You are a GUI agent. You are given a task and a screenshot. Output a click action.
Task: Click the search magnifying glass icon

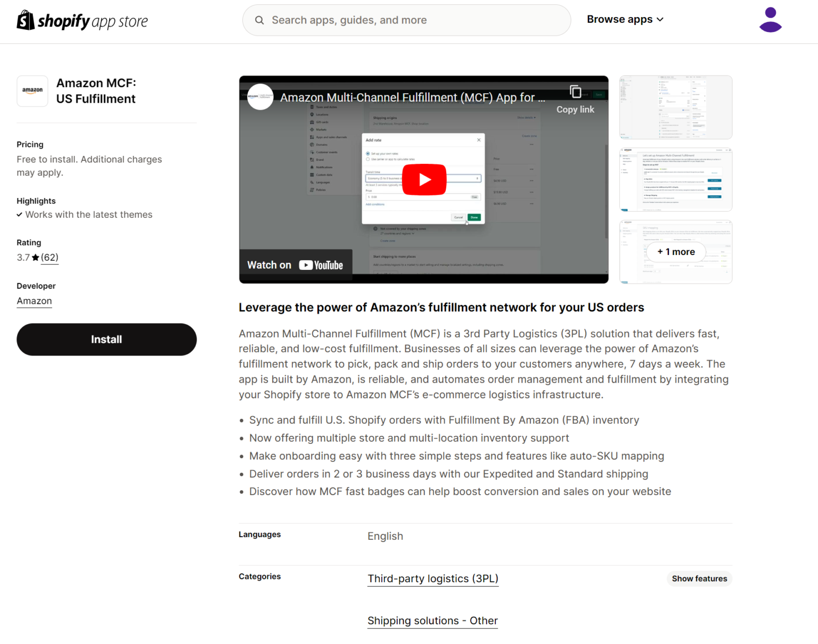pos(259,20)
